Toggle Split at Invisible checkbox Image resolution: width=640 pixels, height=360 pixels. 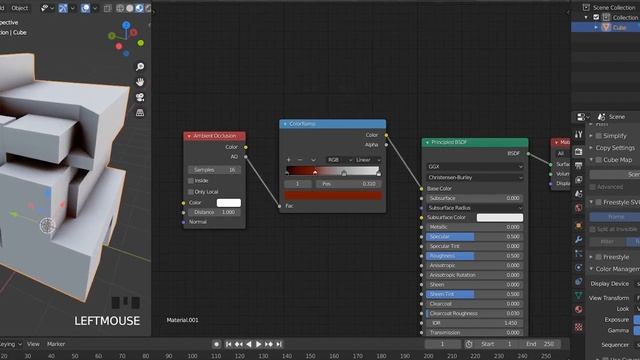coord(593,229)
